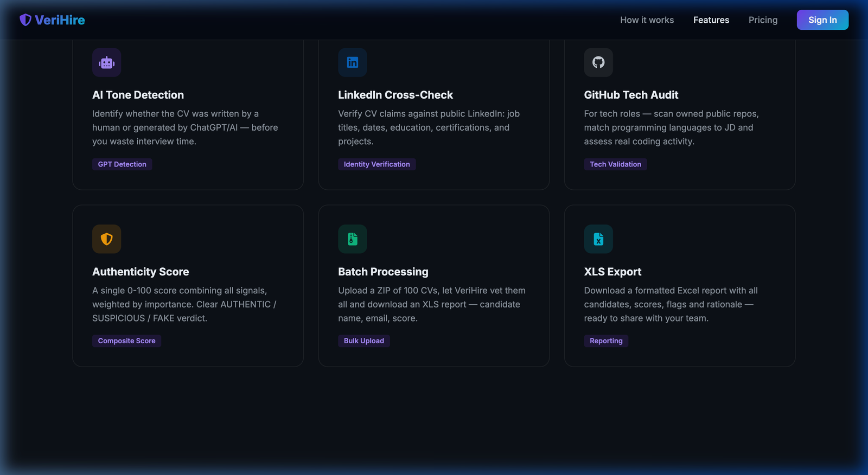Go to the Features nav item

(711, 20)
